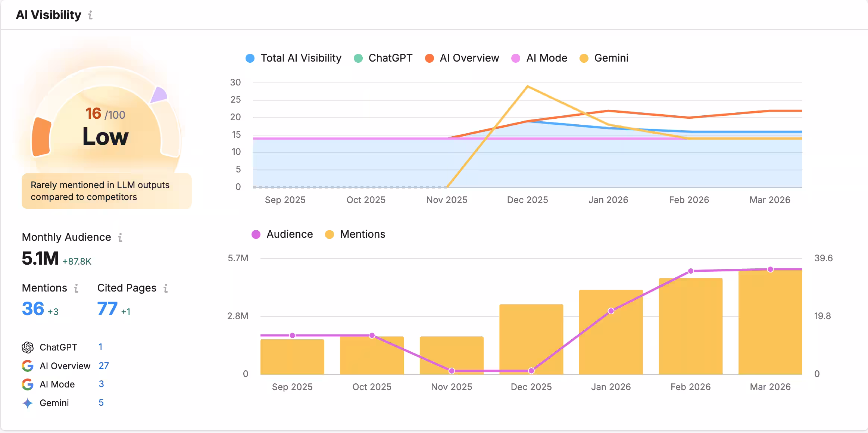Click the info icon next to Mentions
This screenshot has height=433, width=868.
coord(76,288)
